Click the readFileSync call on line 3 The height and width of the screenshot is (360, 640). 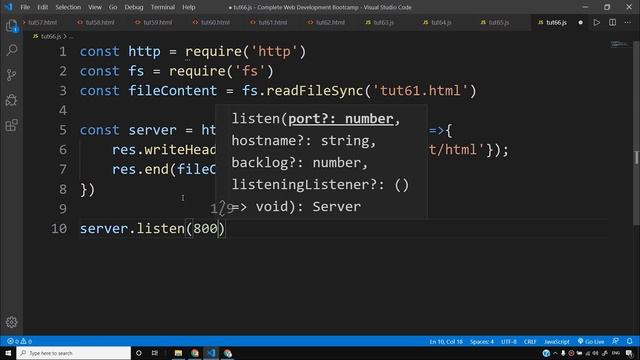(314, 91)
